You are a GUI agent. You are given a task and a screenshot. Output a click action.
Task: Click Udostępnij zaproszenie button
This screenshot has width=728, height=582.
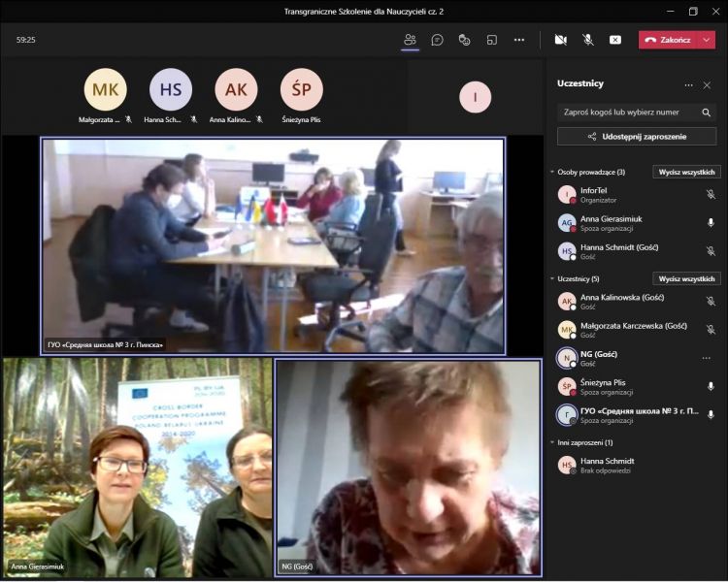(636, 137)
